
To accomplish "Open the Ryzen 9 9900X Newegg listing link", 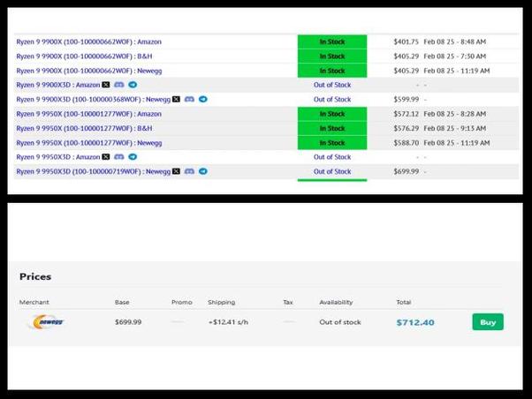I will tap(89, 71).
